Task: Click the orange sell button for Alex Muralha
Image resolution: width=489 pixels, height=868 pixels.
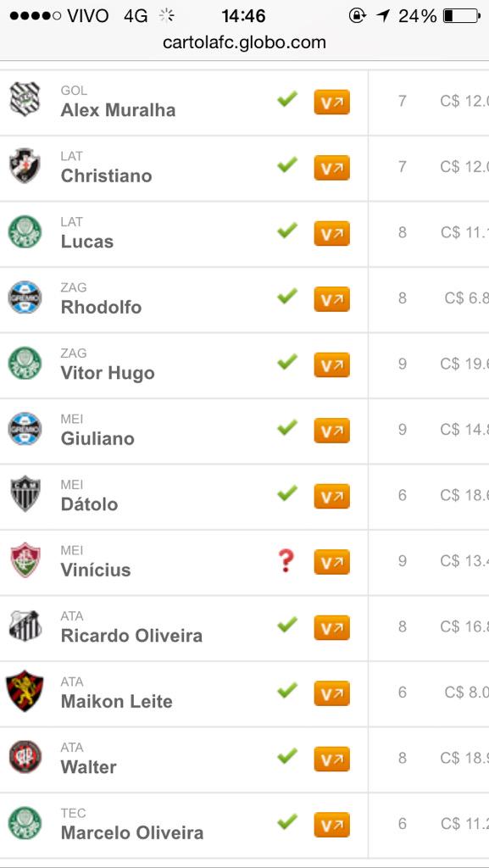Action: coord(332,102)
